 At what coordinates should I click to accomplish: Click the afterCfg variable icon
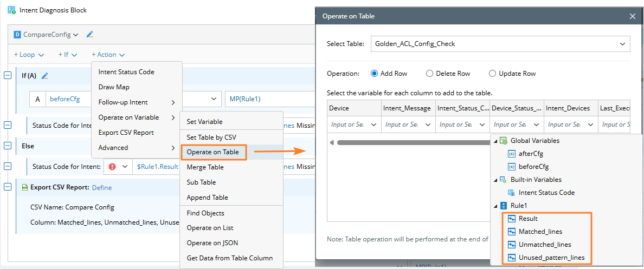pyautogui.click(x=511, y=154)
